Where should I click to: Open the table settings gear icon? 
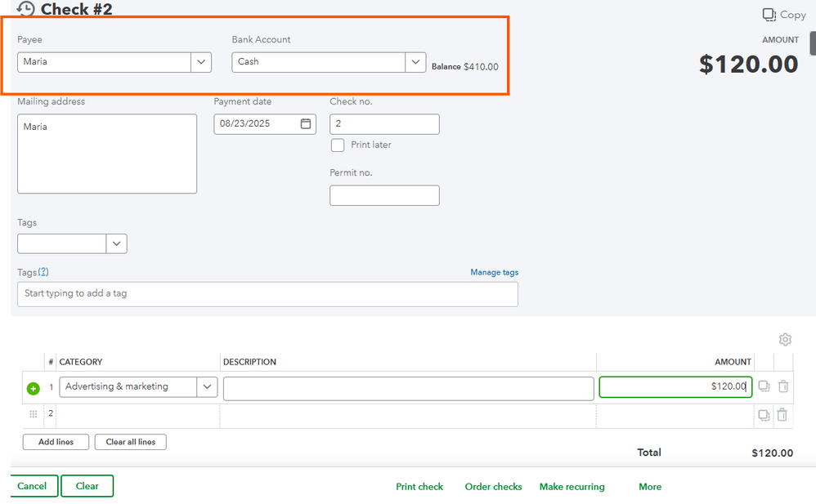[x=785, y=339]
